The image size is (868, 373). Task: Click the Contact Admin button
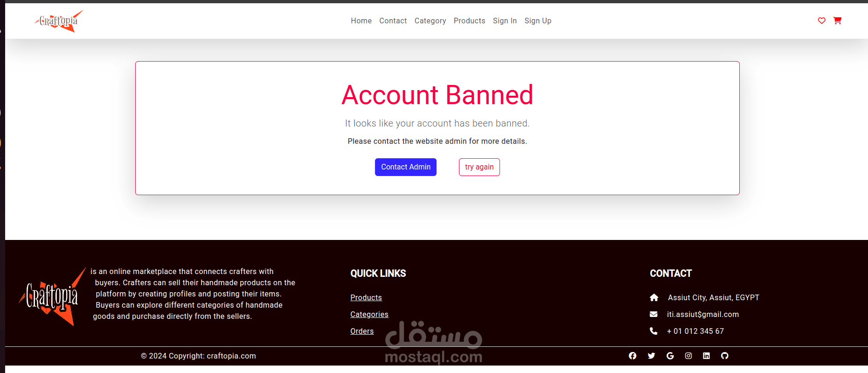tap(406, 167)
